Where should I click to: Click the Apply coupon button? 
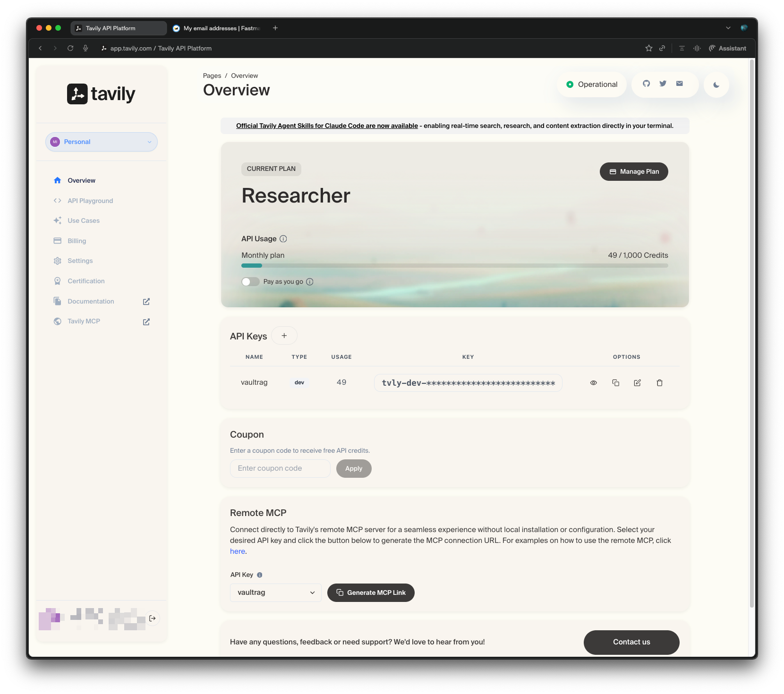click(354, 469)
